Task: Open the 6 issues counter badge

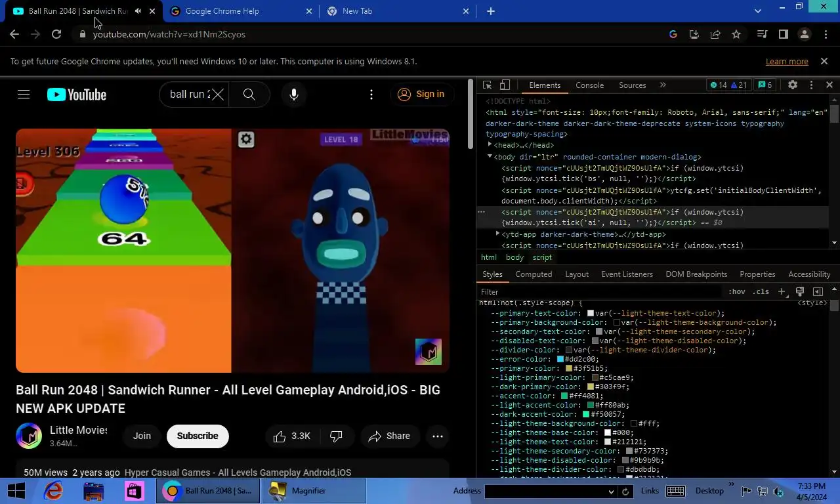Action: (x=765, y=85)
